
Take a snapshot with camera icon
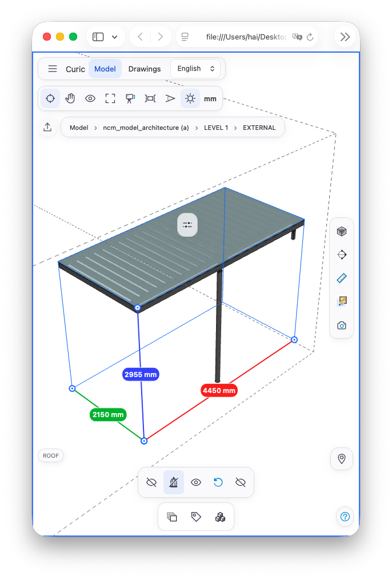[x=342, y=326]
